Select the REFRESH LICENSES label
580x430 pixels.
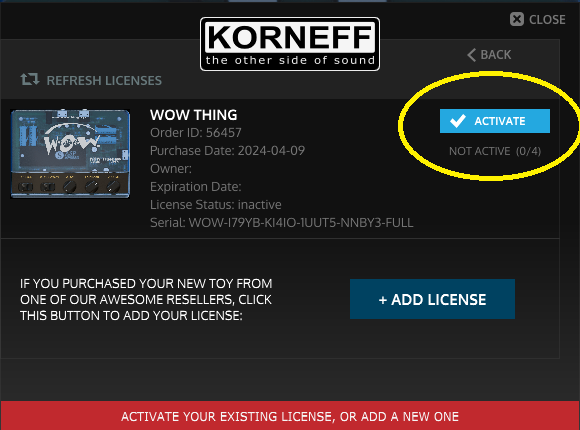[104, 80]
